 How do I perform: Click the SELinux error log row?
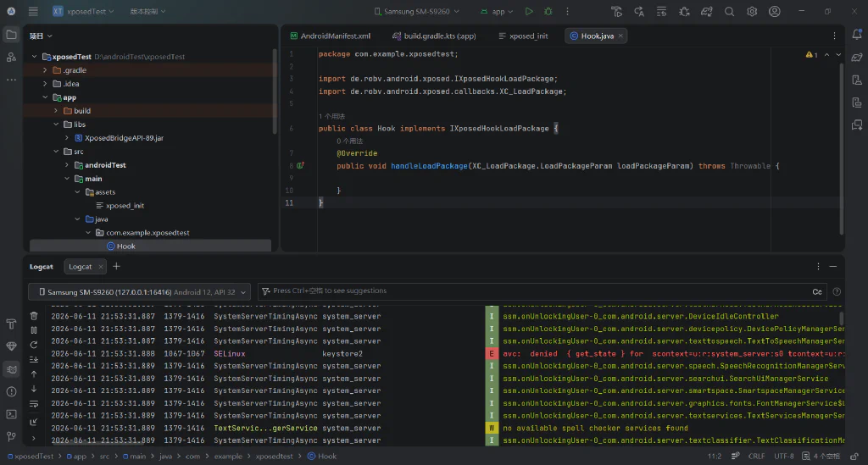pos(446,354)
